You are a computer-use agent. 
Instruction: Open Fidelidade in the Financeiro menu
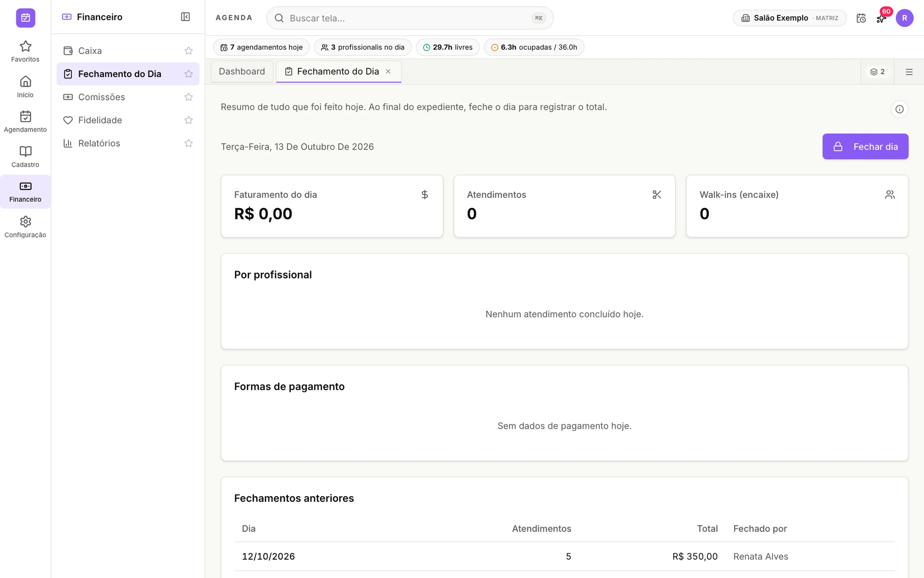pos(128,120)
